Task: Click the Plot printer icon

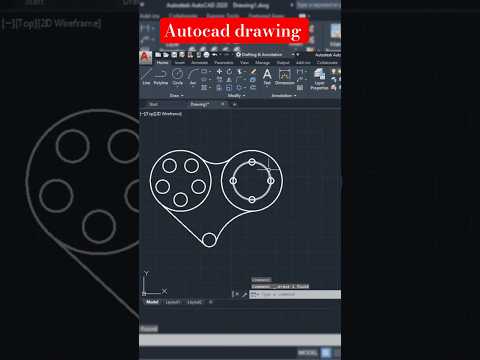Action: 206,55
